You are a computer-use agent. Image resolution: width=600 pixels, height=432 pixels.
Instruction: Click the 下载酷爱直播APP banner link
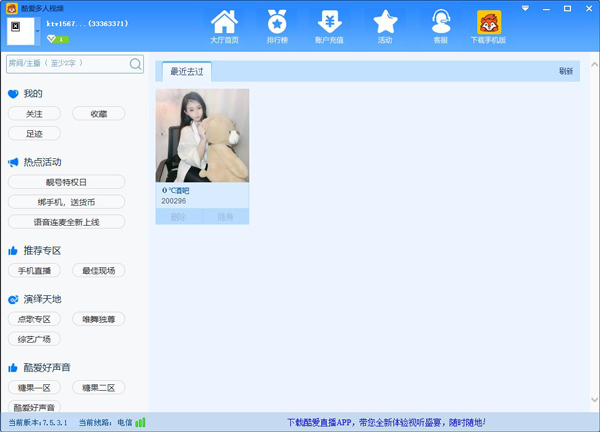pos(386,422)
